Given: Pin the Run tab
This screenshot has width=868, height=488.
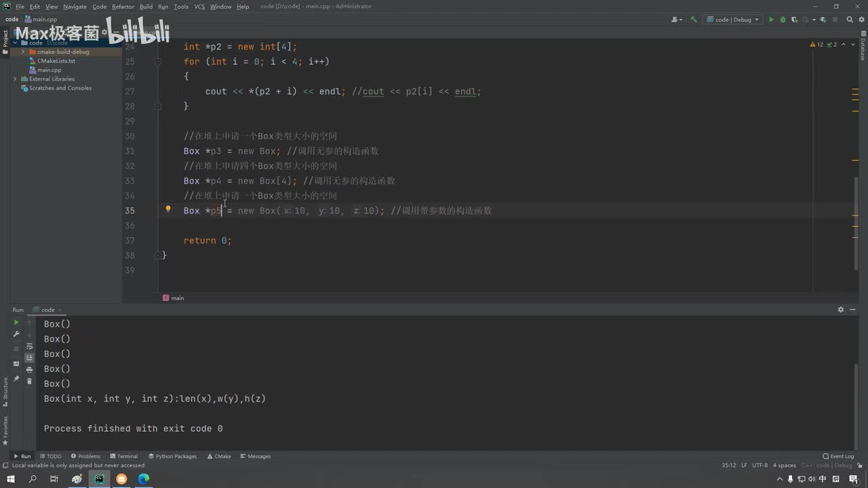Looking at the screenshot, I should (16, 379).
